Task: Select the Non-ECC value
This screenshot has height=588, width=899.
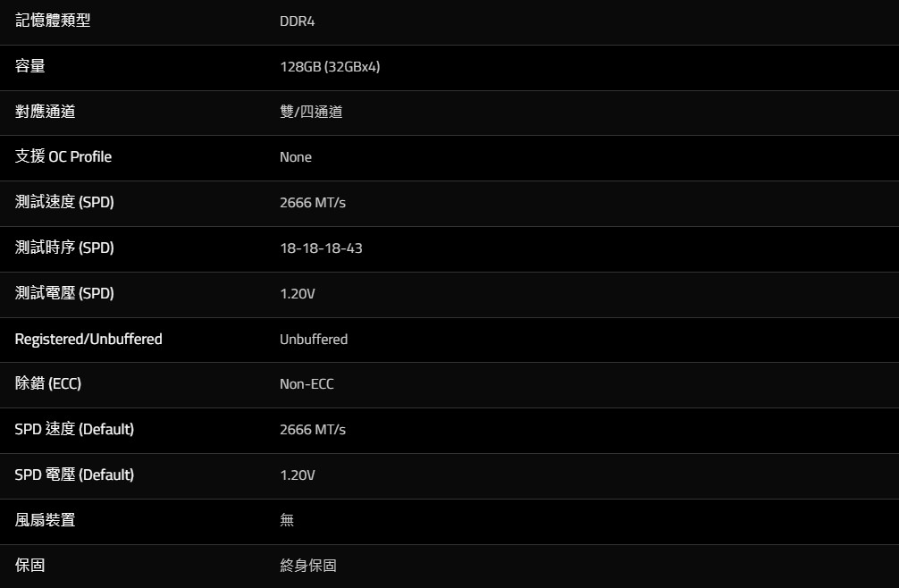Action: (307, 384)
